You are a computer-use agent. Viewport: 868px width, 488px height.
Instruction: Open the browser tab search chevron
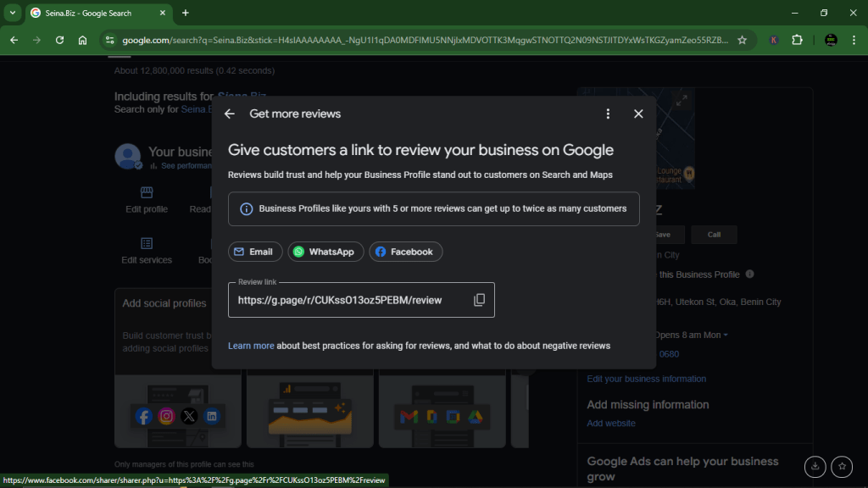coord(11,13)
